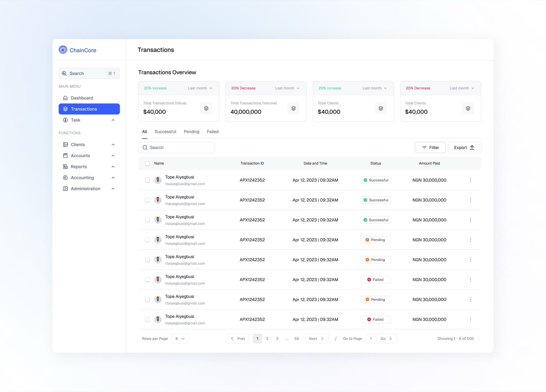546x392 pixels.
Task: Open the Rows per Page 8 dropdown
Action: pyautogui.click(x=180, y=338)
